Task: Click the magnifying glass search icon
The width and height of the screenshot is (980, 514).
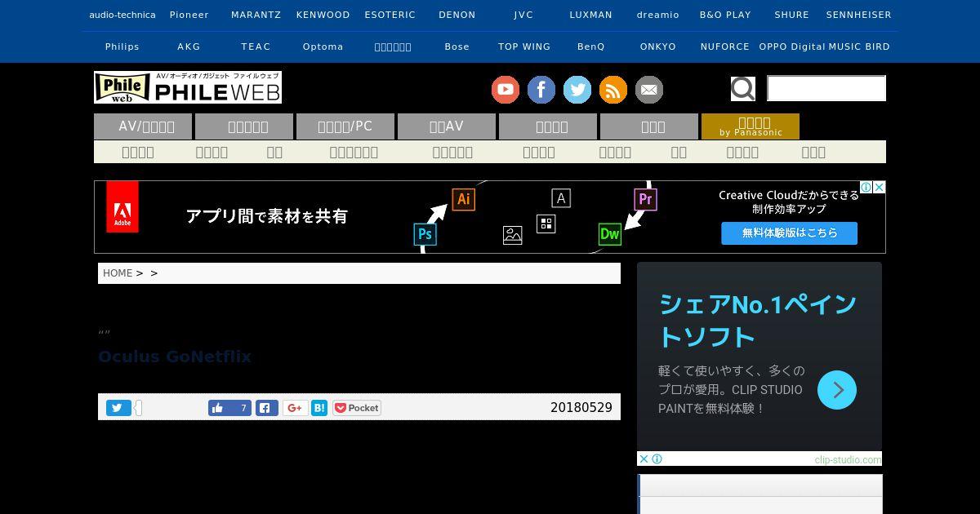Action: pyautogui.click(x=742, y=88)
